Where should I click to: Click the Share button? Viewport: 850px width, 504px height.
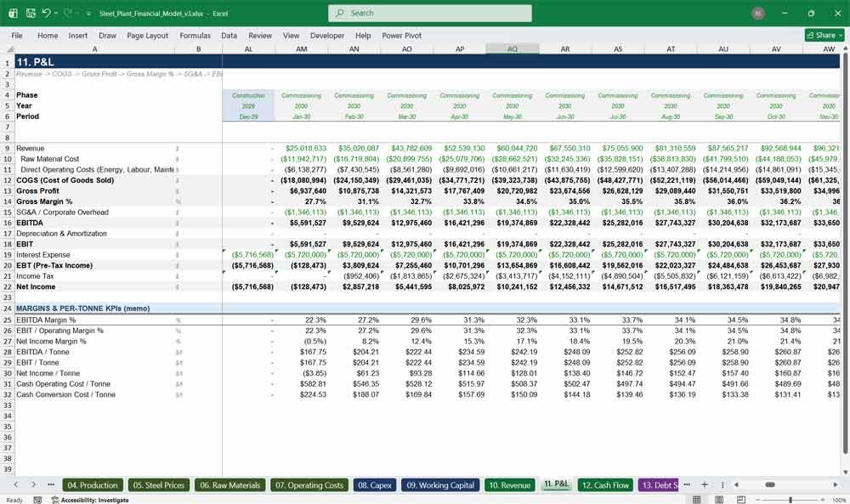(x=824, y=35)
